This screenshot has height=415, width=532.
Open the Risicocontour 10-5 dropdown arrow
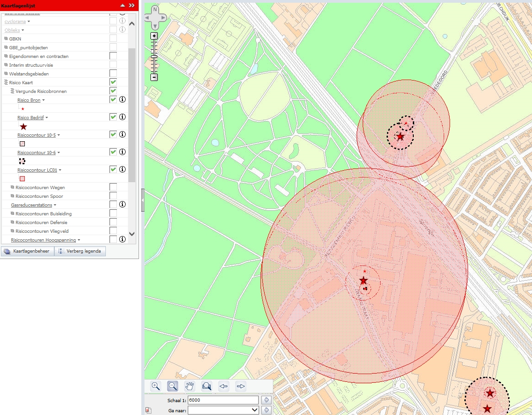[59, 135]
